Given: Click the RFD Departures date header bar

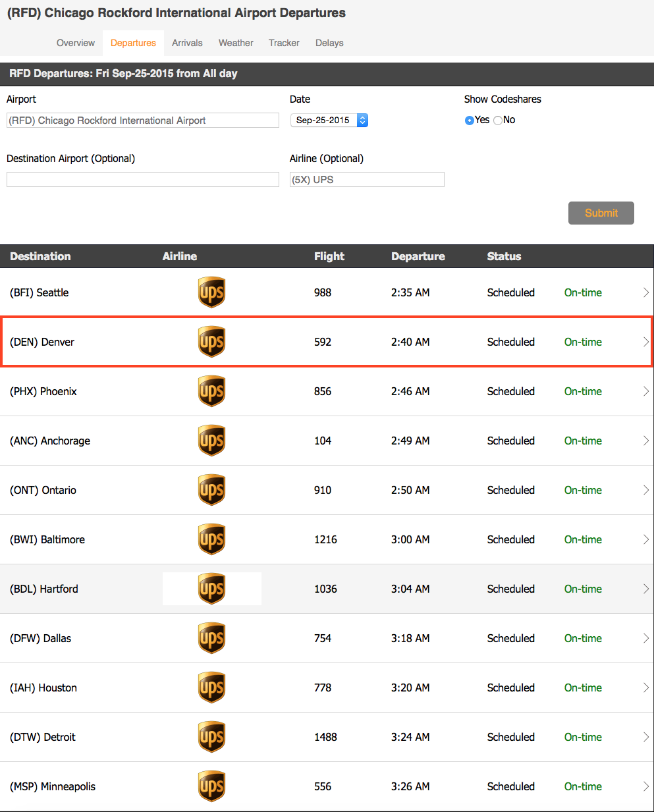Looking at the screenshot, I should point(327,74).
